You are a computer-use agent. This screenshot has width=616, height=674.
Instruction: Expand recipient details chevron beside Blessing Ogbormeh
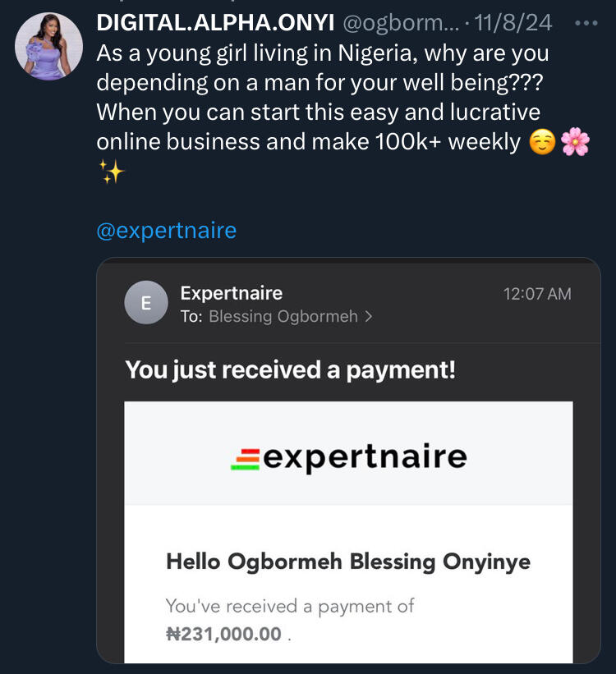pos(368,317)
